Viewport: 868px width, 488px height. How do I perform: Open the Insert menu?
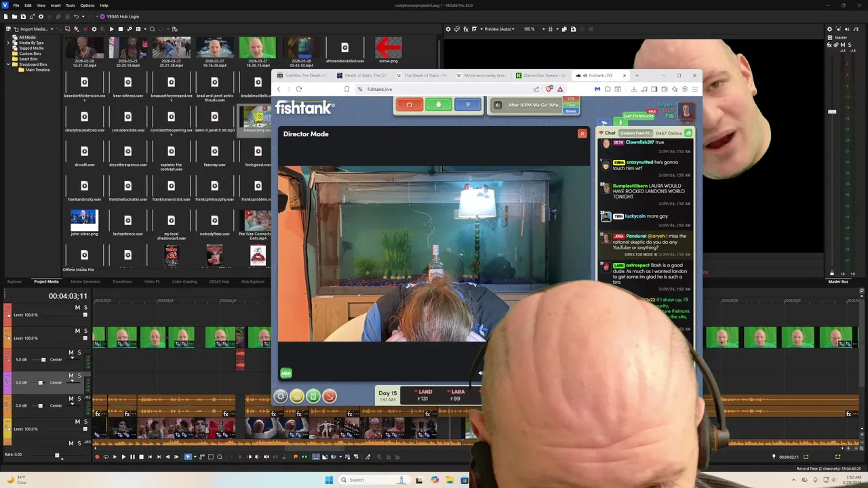[56, 5]
